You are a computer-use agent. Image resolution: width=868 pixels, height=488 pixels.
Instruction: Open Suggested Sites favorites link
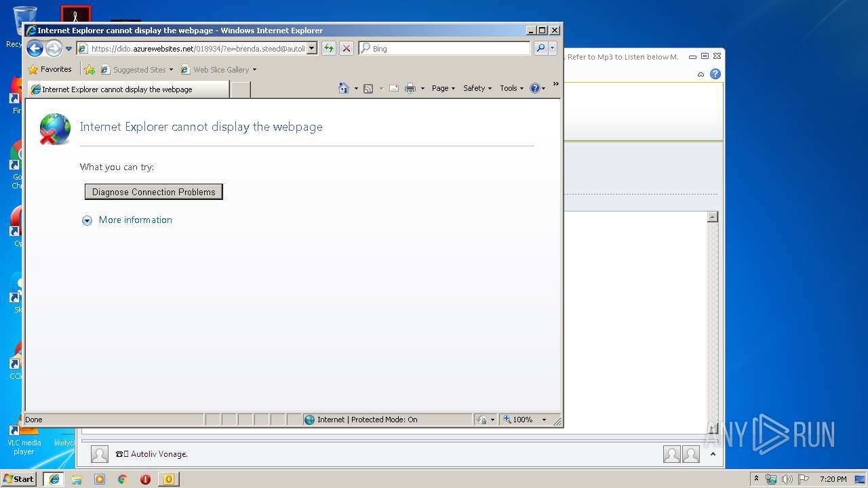pos(133,69)
